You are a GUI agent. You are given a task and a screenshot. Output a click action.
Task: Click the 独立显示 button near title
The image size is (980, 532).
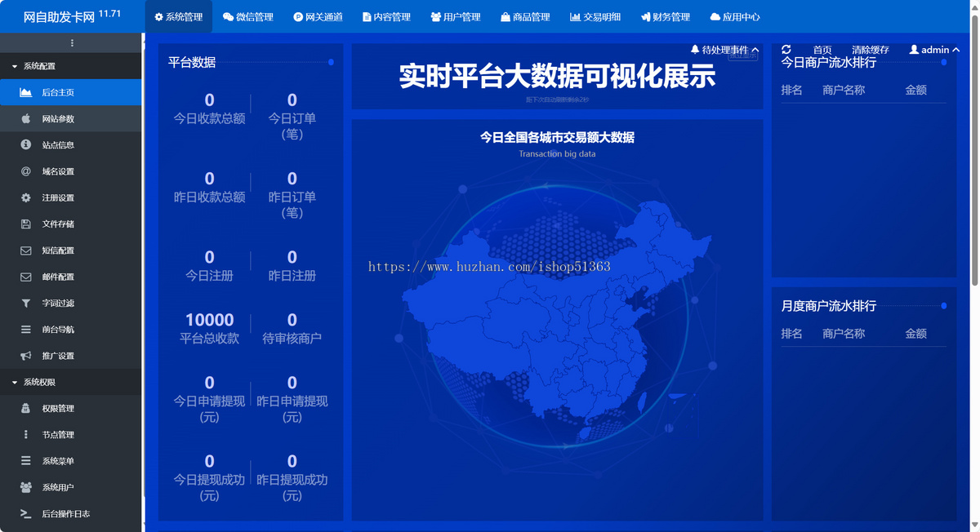tap(742, 55)
